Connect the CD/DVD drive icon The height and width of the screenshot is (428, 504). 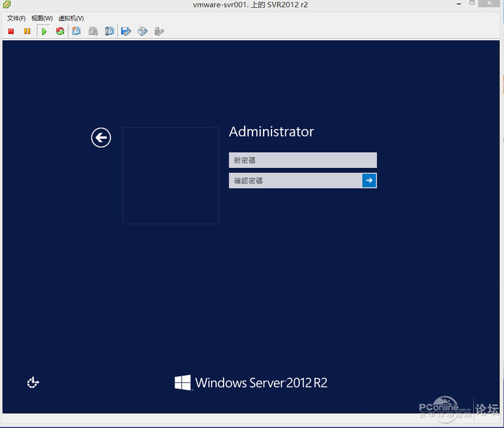point(142,31)
